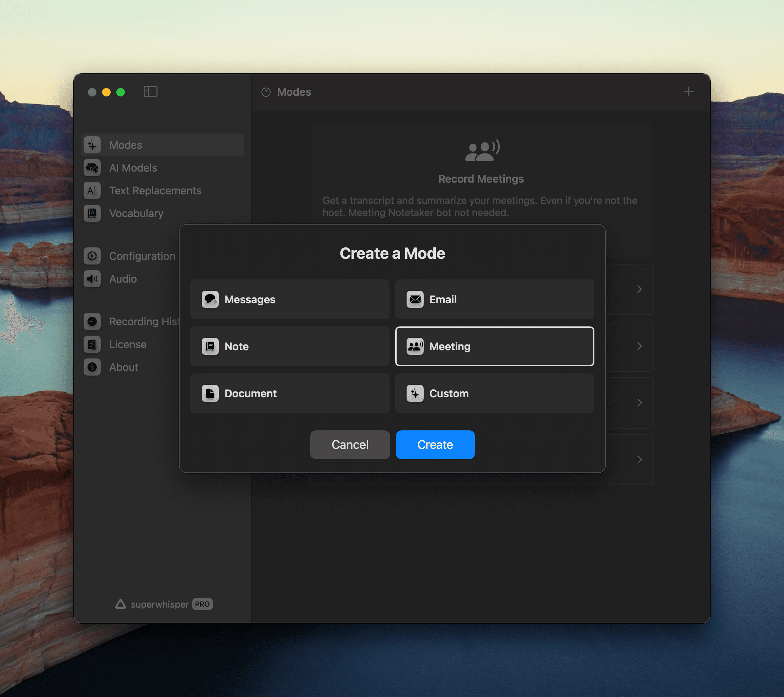This screenshot has height=697, width=784.
Task: Select the Email mode icon
Action: (x=415, y=299)
